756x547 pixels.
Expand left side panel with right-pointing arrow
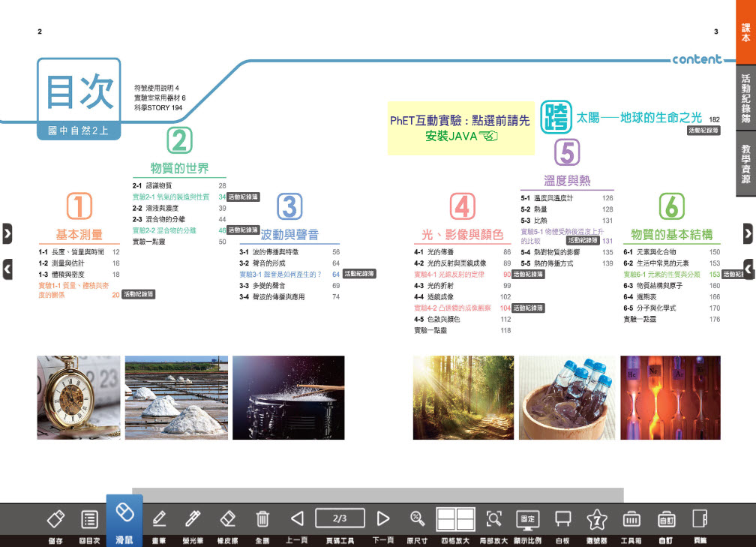click(7, 234)
